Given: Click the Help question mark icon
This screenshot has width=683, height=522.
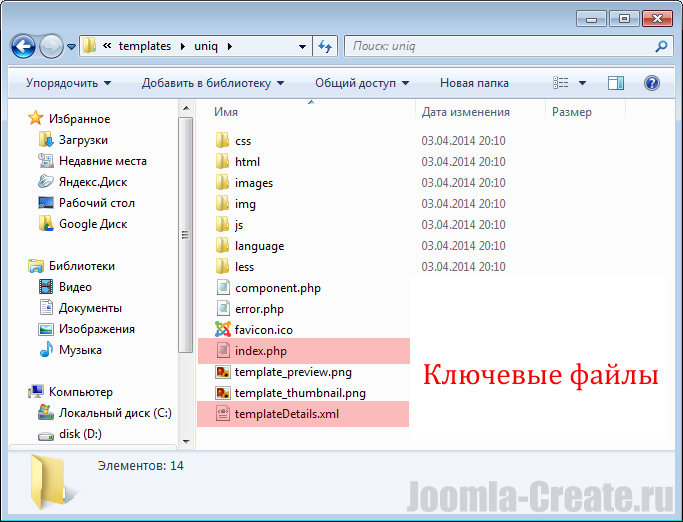Looking at the screenshot, I should [x=651, y=83].
